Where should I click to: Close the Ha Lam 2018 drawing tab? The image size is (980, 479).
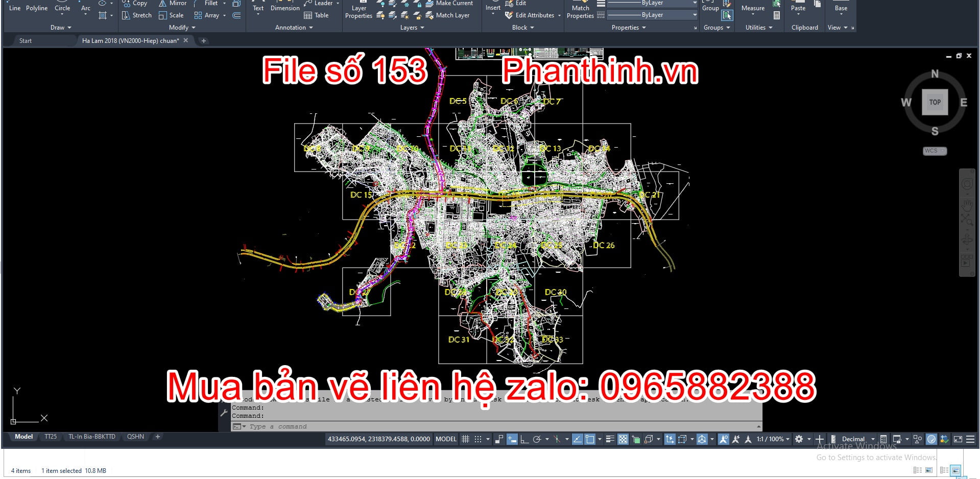pyautogui.click(x=186, y=40)
